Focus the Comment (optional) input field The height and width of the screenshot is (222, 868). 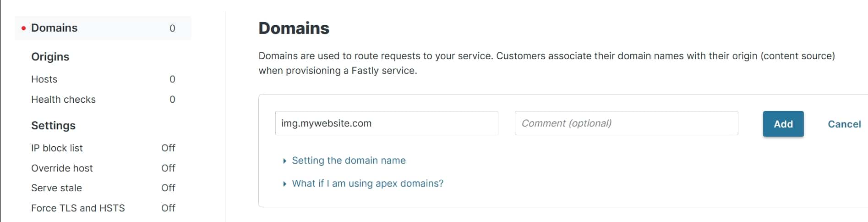[626, 123]
